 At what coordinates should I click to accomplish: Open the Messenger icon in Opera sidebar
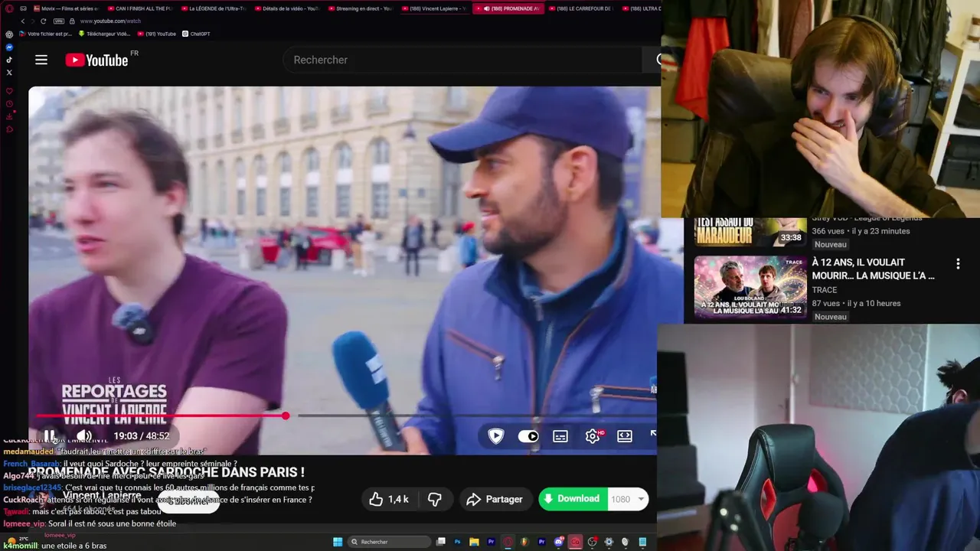[9, 47]
